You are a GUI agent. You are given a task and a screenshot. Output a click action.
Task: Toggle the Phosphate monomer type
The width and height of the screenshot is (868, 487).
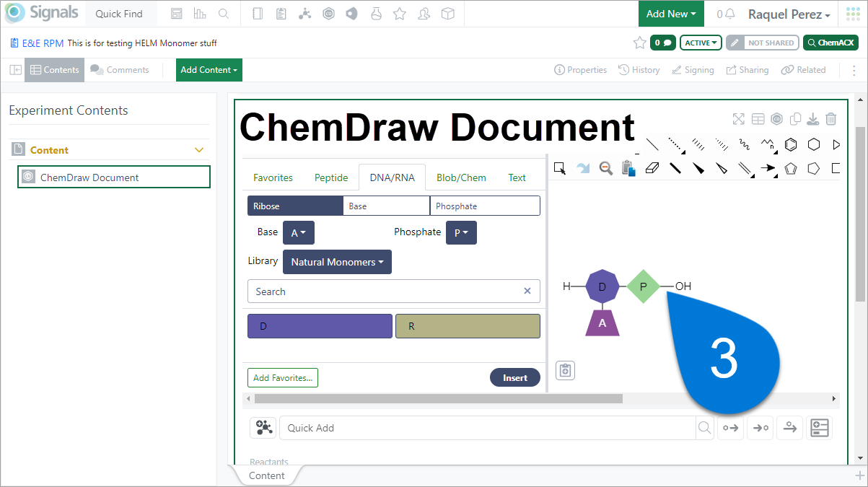coord(485,206)
